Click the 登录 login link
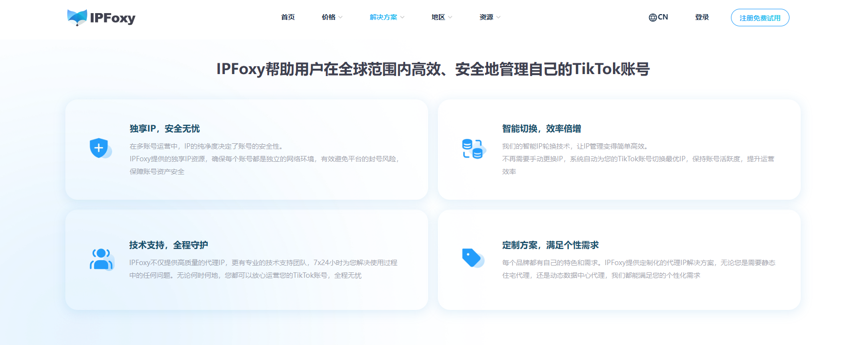Viewport: 868px width, 345px height. coord(702,17)
